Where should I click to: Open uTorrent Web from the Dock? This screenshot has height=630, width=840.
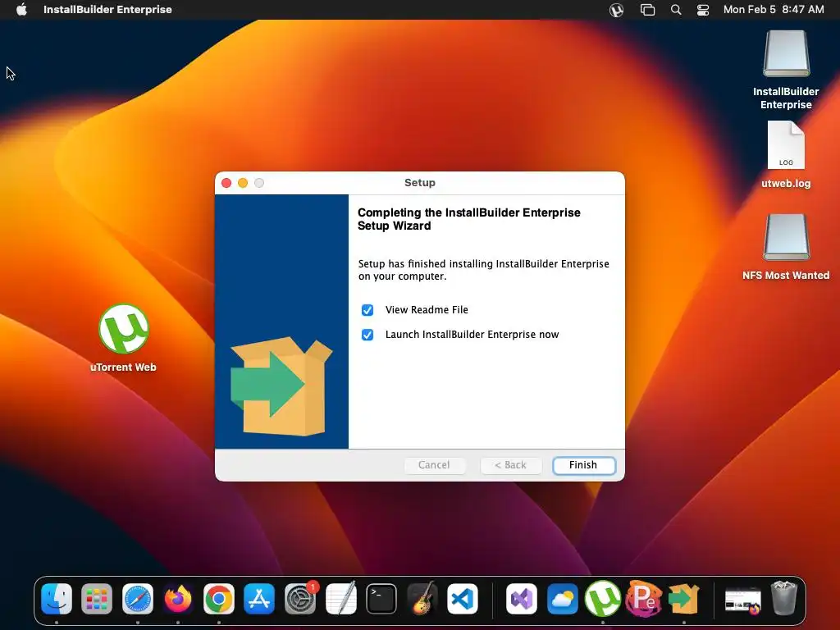click(603, 598)
